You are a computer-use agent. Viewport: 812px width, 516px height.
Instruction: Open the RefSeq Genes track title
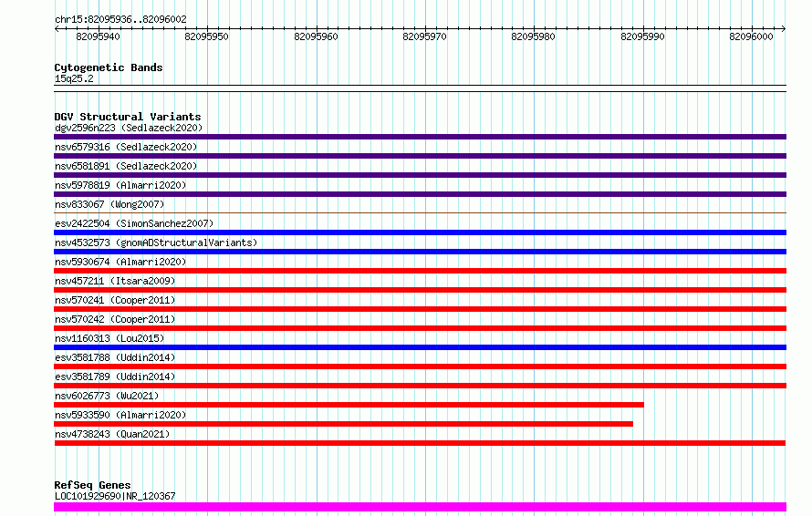click(x=92, y=485)
